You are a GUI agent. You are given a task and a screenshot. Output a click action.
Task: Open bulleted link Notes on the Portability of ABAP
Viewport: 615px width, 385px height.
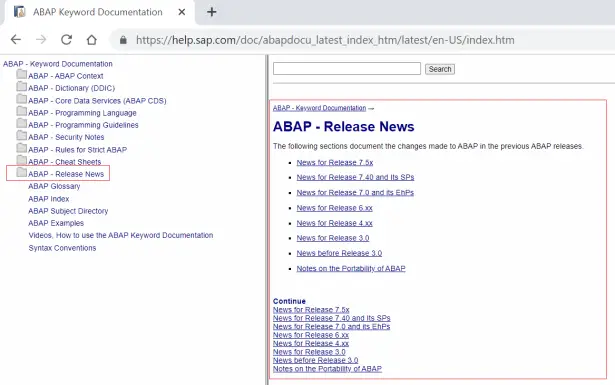(x=351, y=269)
